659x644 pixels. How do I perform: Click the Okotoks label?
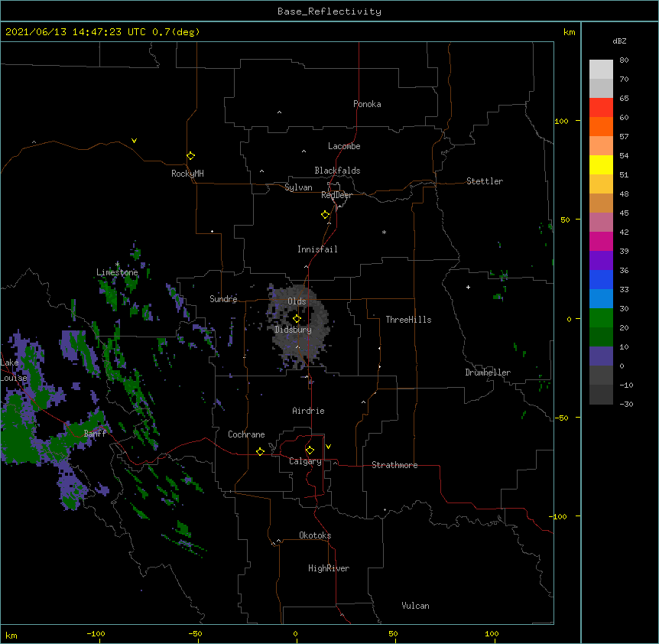coord(315,535)
